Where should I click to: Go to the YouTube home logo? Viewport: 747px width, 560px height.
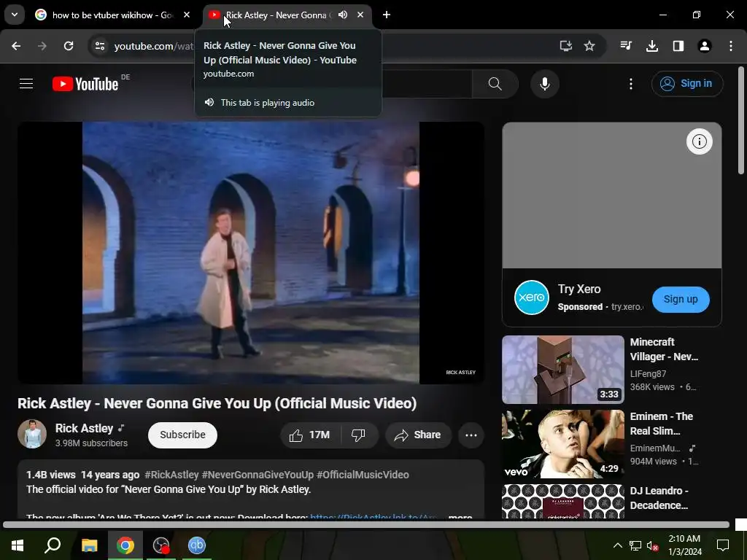tap(85, 84)
